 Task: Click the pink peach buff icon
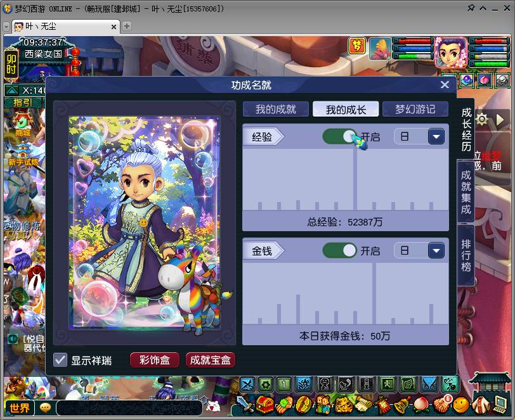(485, 80)
